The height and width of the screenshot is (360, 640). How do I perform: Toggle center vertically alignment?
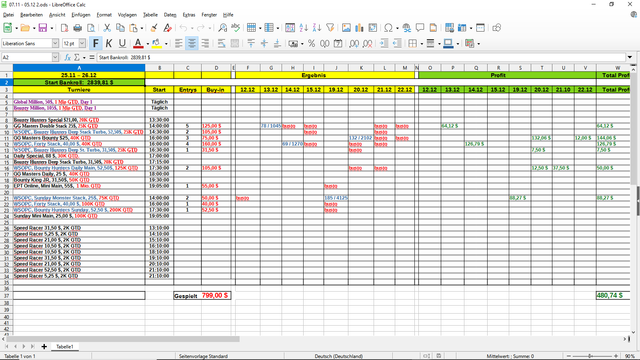click(x=264, y=43)
